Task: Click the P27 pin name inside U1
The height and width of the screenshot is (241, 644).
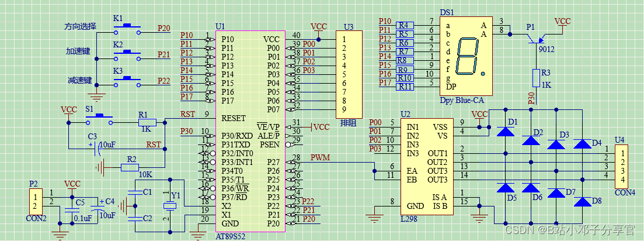Action: point(273,162)
